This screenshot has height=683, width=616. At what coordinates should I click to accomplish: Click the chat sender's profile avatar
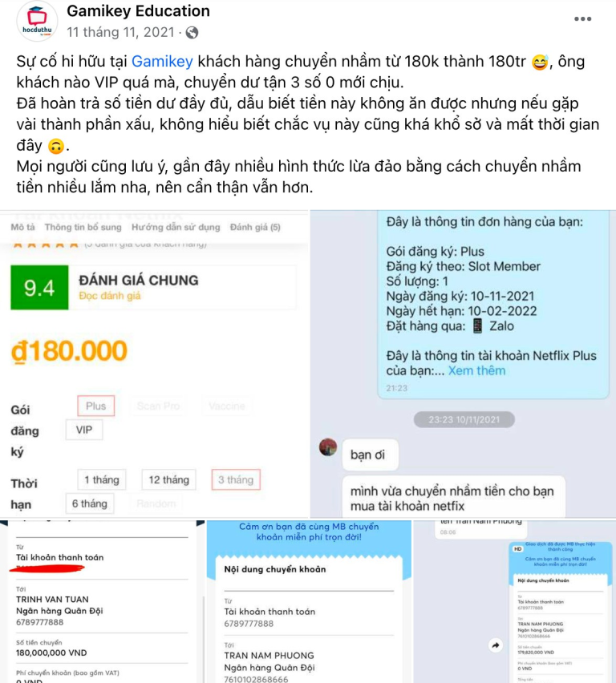[328, 447]
